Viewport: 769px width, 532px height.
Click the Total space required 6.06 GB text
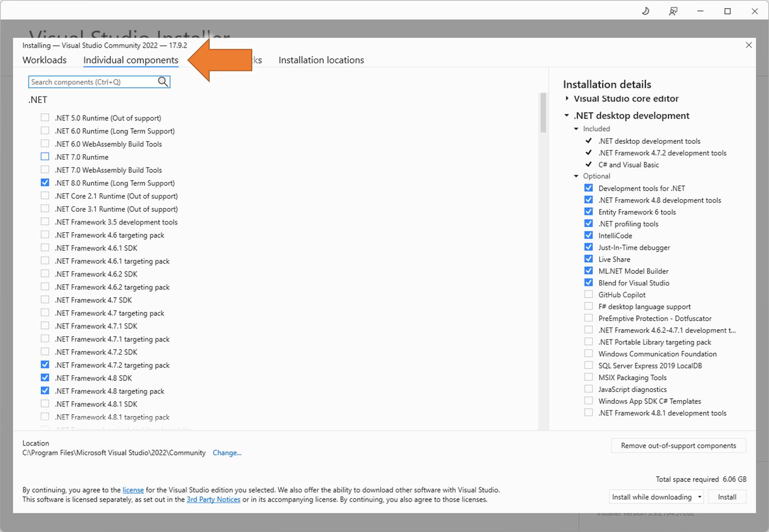[x=701, y=479]
